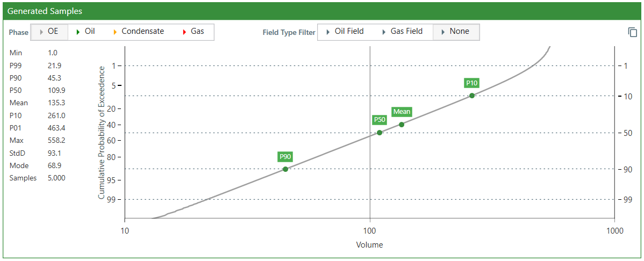
Task: Click the Mean point on curve
Action: (x=402, y=125)
